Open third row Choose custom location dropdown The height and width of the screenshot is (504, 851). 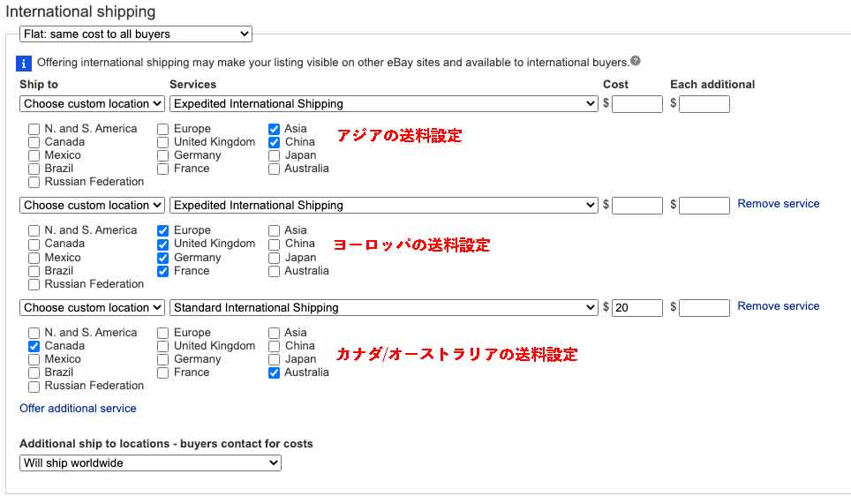[92, 308]
